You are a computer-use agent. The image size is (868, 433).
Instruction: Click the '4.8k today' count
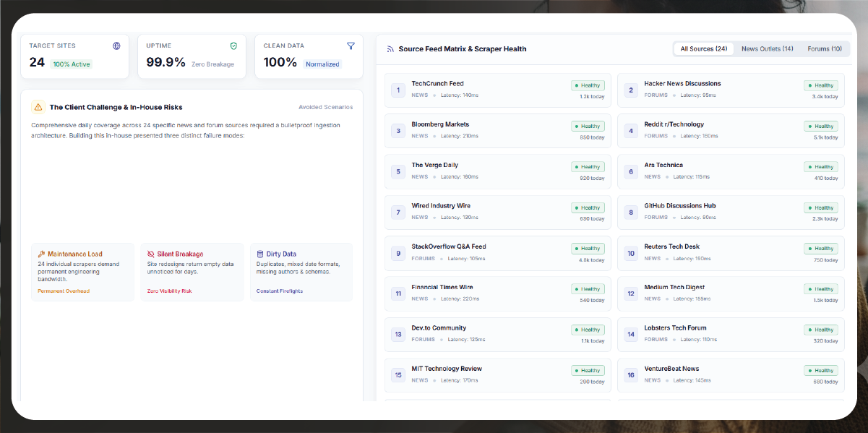[x=592, y=259]
